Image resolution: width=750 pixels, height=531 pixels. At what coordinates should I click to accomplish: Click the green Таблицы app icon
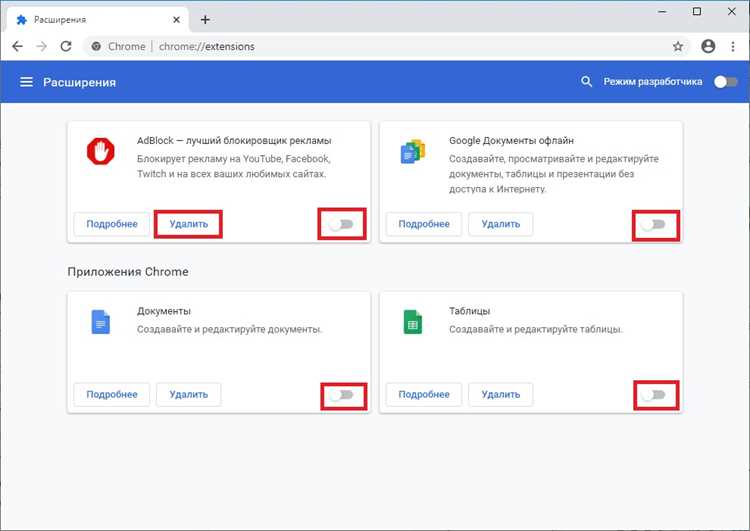click(x=413, y=322)
